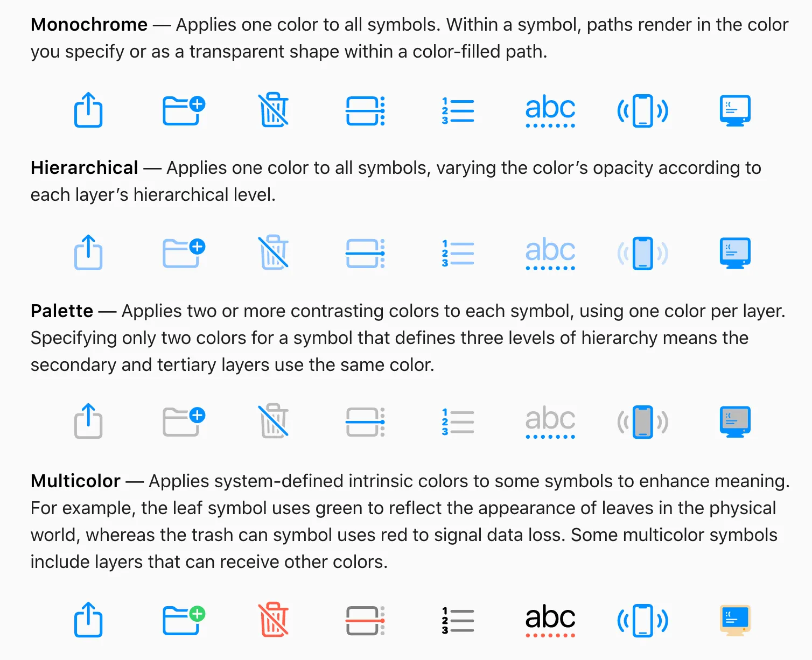812x660 pixels.
Task: Select the multicolor black abc icon
Action: (x=550, y=621)
